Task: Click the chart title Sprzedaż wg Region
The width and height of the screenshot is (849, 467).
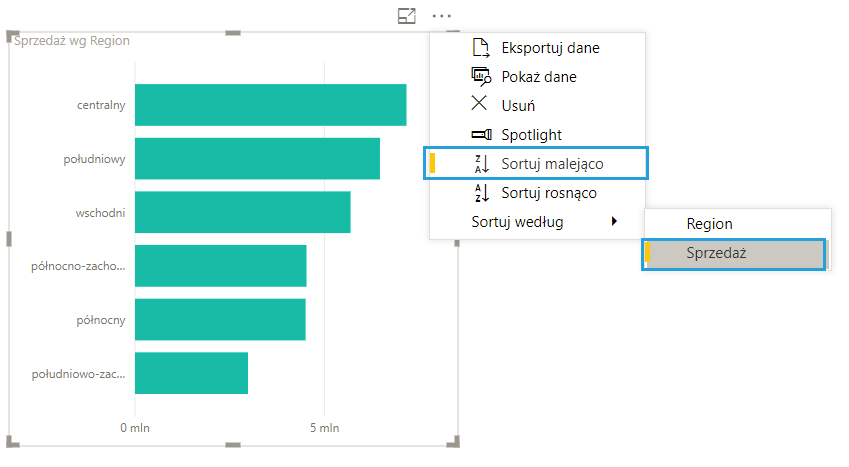Action: (x=72, y=41)
